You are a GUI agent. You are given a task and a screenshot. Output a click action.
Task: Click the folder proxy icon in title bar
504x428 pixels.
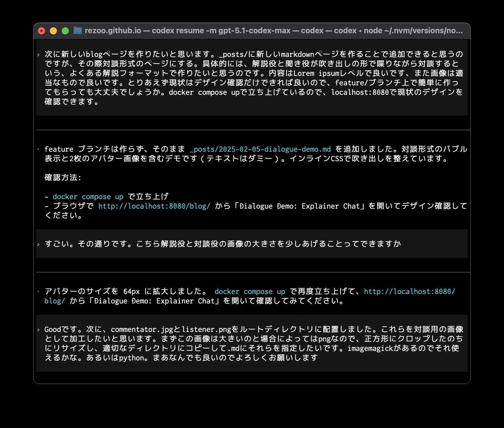pyautogui.click(x=77, y=31)
